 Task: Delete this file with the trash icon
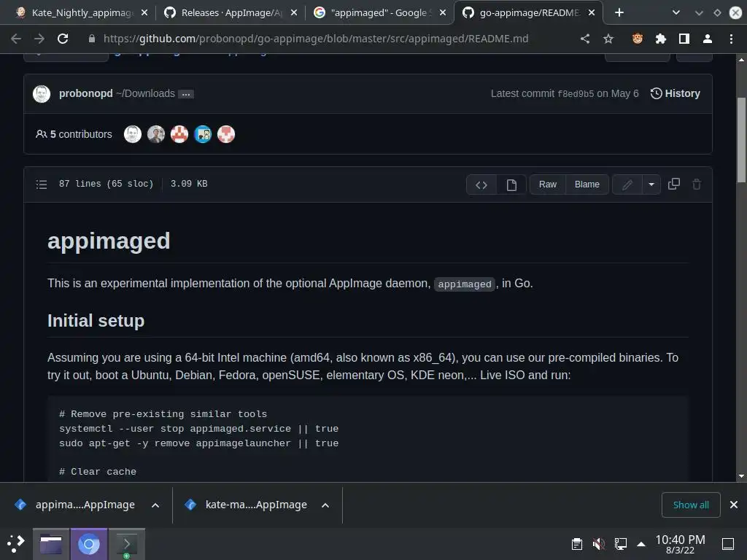point(697,184)
